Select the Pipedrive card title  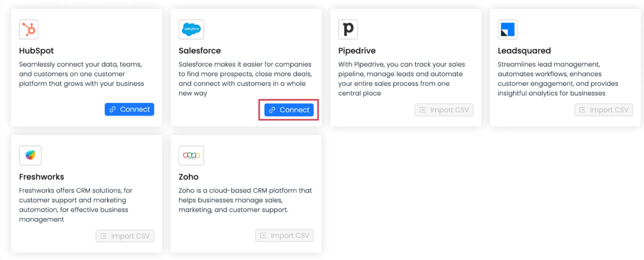(357, 51)
